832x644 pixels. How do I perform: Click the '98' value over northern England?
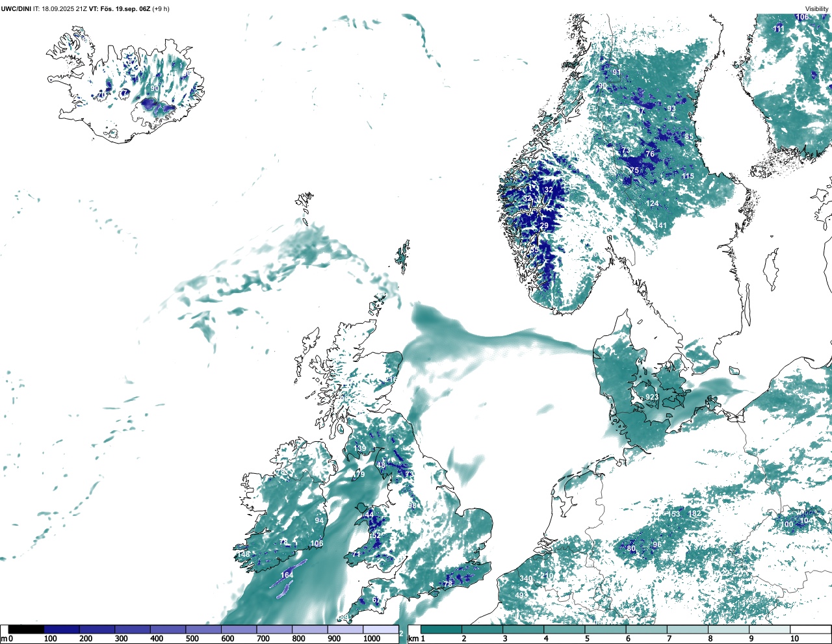click(412, 506)
